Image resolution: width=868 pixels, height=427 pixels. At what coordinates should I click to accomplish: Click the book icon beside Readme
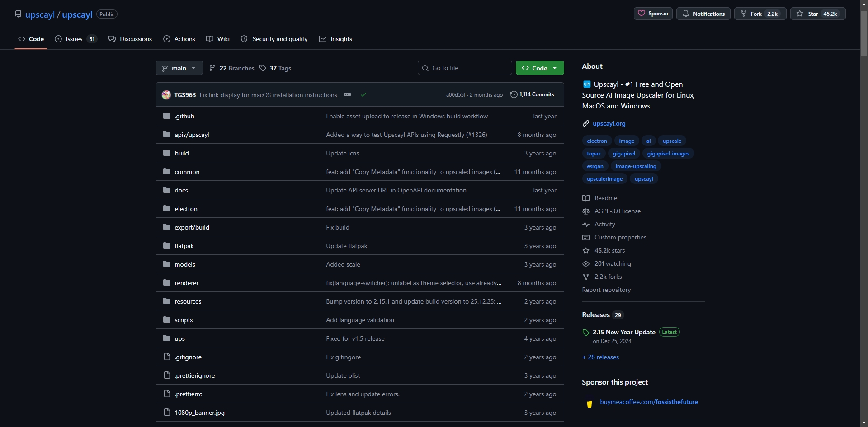pos(586,198)
